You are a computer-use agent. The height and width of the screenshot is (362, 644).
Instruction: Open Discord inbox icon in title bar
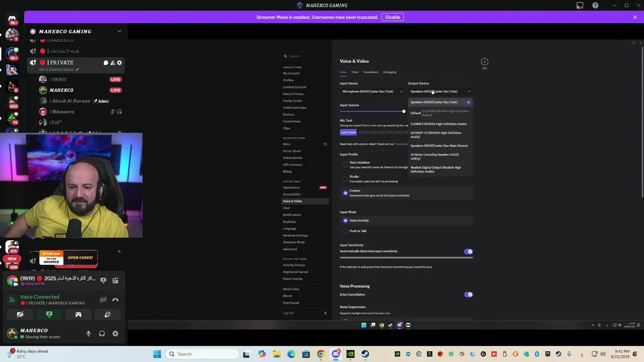[x=580, y=6]
